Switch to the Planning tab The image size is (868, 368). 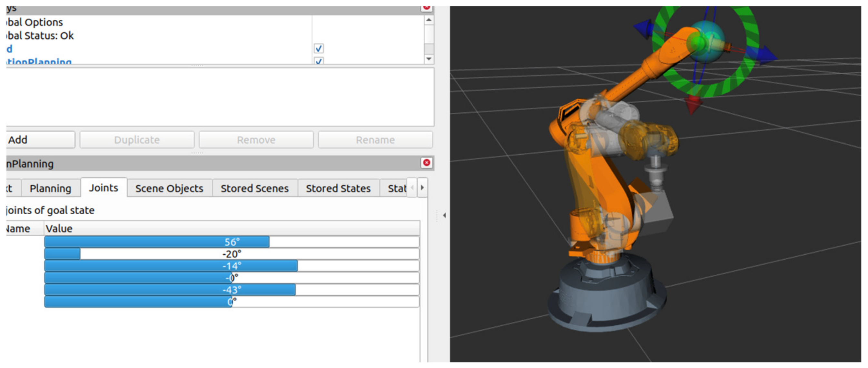[x=50, y=188]
